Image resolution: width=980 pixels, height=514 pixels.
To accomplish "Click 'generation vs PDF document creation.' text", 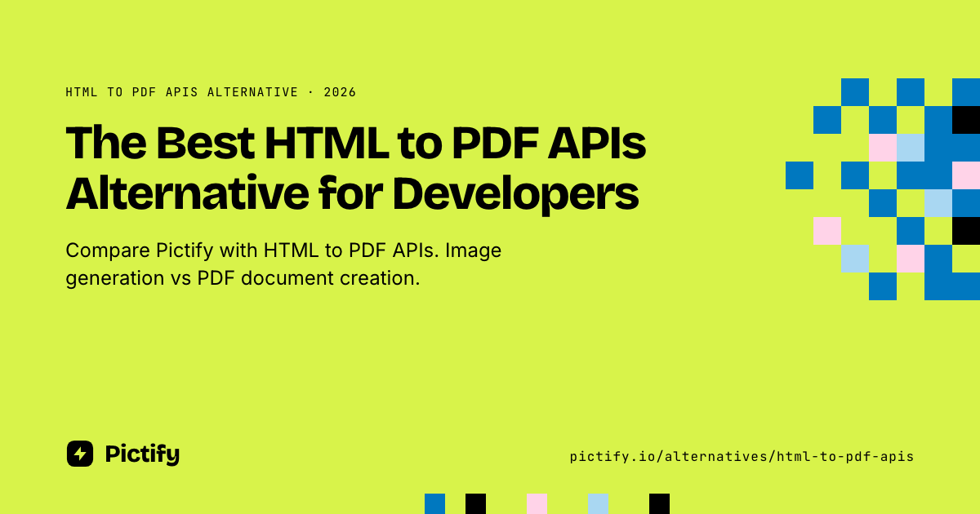I will (243, 278).
